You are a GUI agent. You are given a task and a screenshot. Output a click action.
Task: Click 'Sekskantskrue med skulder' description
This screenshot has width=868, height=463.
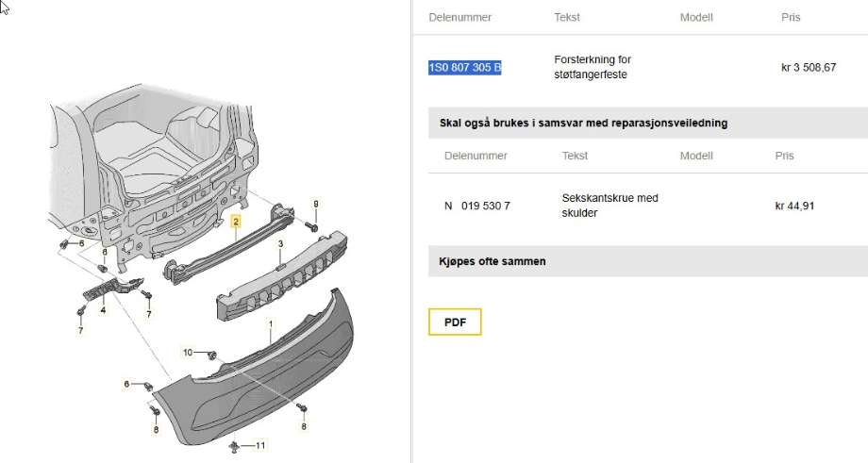[609, 206]
